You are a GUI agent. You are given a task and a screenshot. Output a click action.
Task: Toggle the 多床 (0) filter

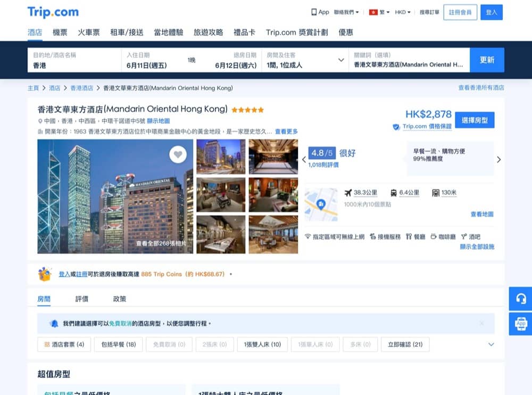tap(360, 344)
